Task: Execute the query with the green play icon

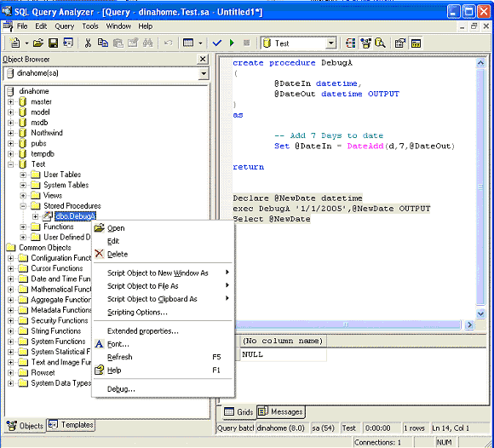Action: click(x=232, y=43)
